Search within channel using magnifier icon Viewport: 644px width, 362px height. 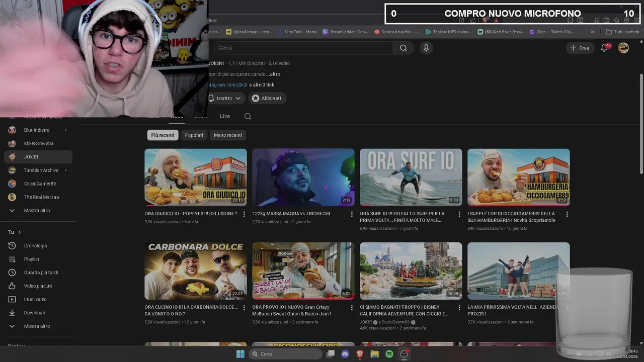click(x=248, y=116)
